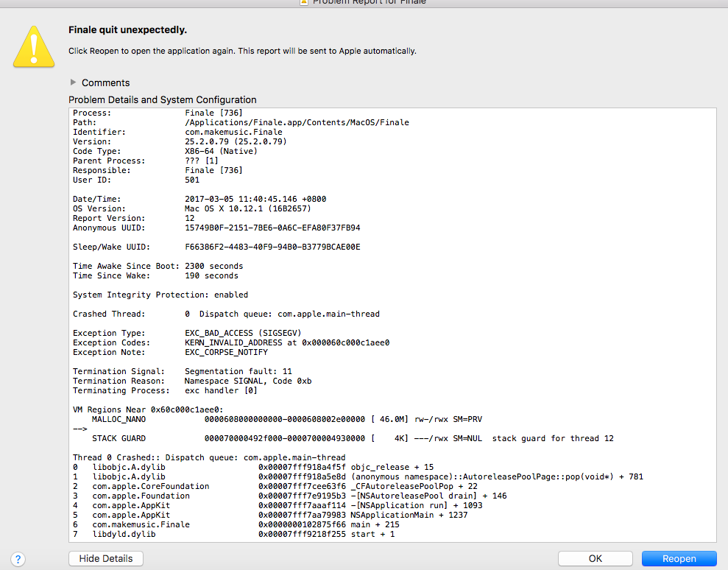Viewport: 728px width, 570px height.
Task: Click the MALLOC_NANO region line
Action: point(294,419)
